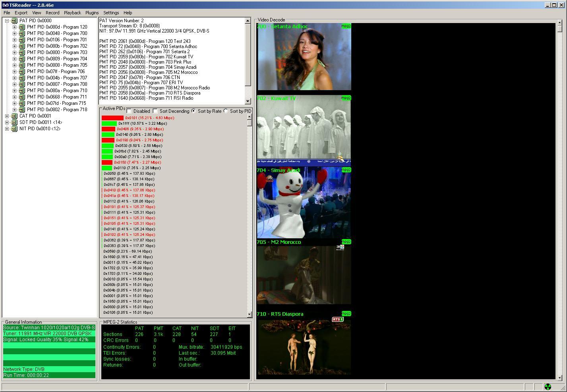Click the red rate bar for PID 0x0101
567x392 pixels.
point(112,118)
